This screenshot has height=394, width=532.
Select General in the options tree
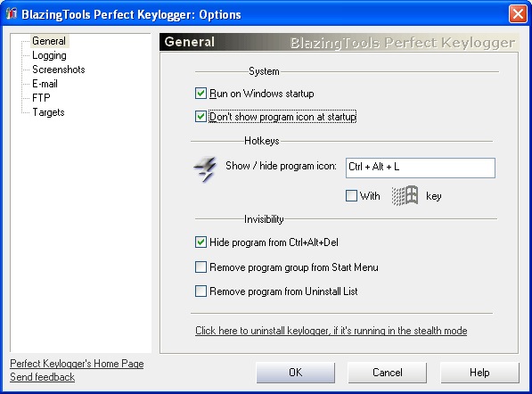(49, 41)
